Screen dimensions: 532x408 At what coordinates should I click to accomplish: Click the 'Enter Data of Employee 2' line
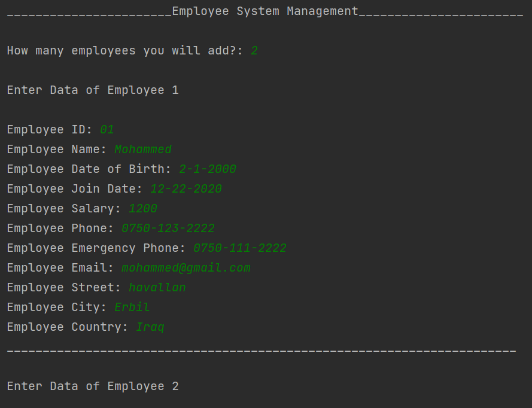pos(93,386)
